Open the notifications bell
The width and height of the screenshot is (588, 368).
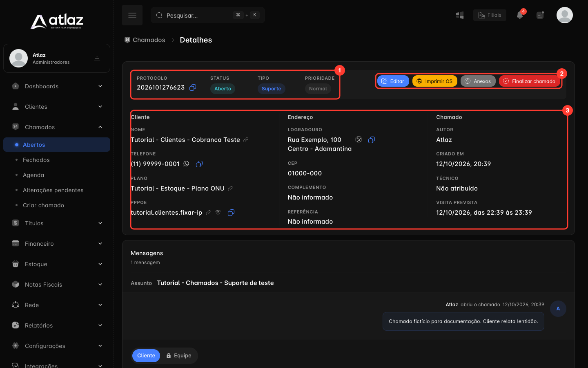[520, 15]
